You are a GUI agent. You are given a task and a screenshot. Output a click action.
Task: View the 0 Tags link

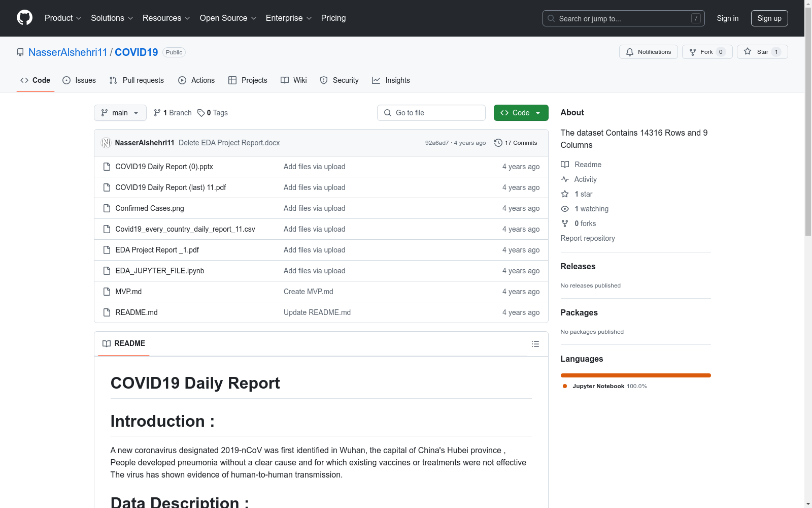(x=213, y=113)
